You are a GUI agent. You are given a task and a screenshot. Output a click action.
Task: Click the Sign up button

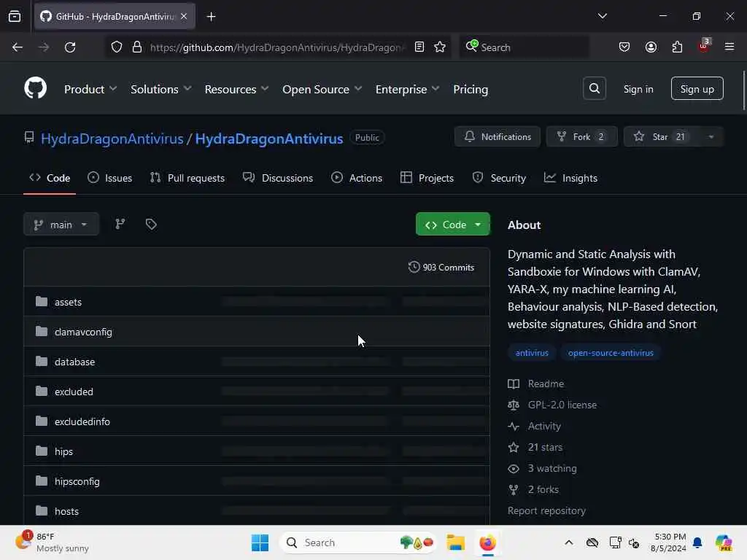(x=697, y=88)
